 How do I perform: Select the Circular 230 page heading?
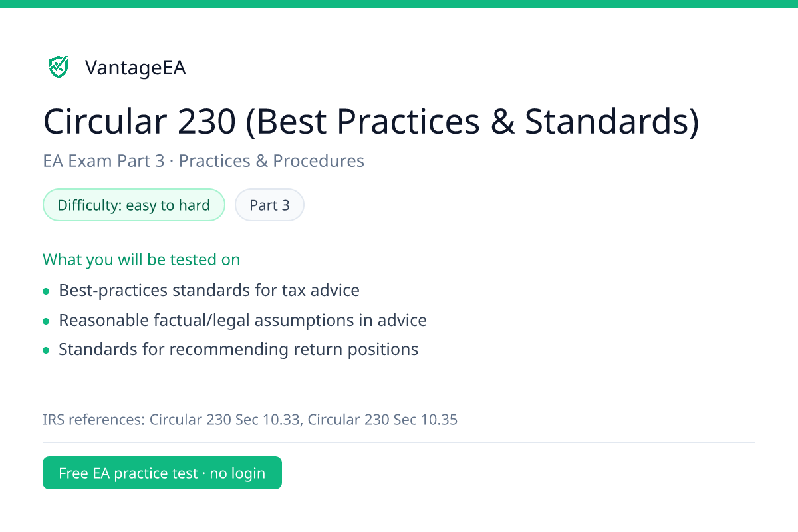pos(371,122)
